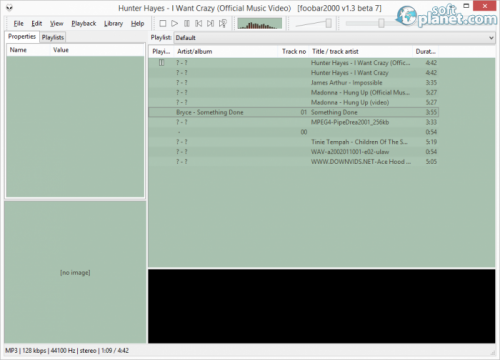Select WWW.DOWNVIDS.NET-Ace Hood track
Screen dimensions: 500x360
(293, 162)
